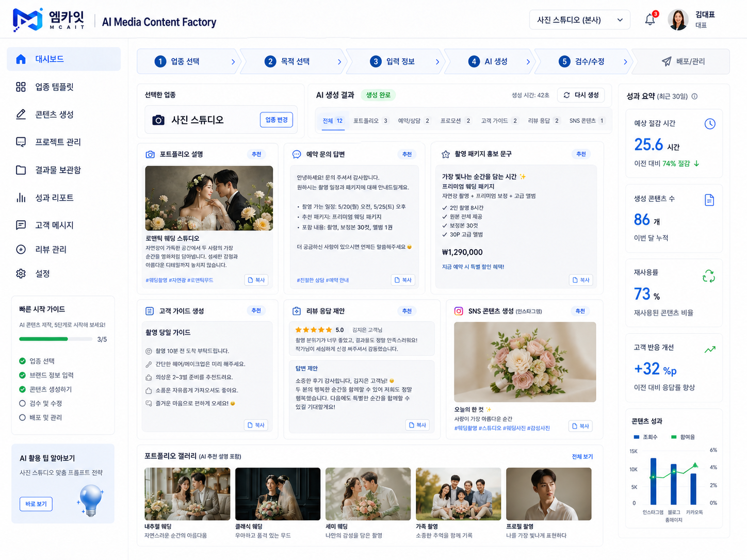Click the document icon in 생성 콘텐츠 수
The width and height of the screenshot is (747, 560).
pos(709,200)
